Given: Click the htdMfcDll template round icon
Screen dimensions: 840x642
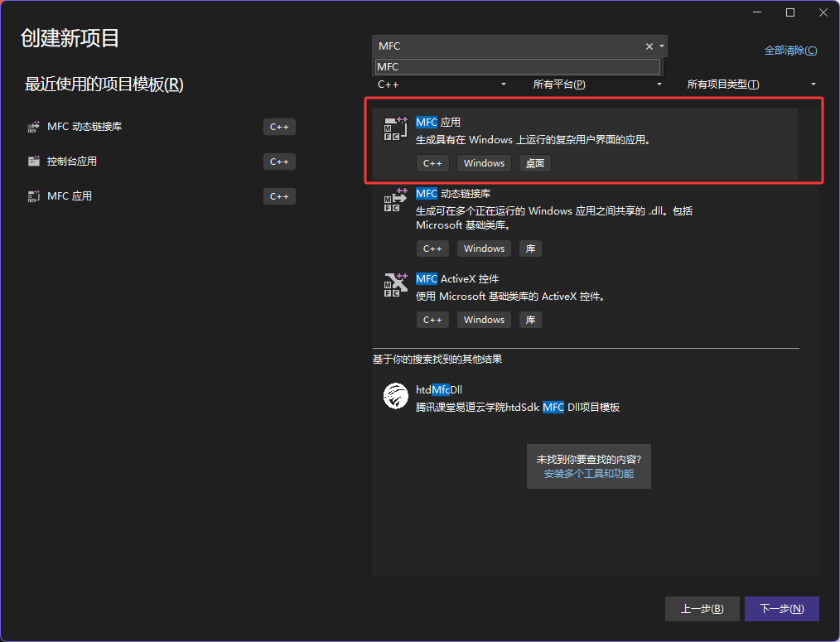Looking at the screenshot, I should 395,396.
